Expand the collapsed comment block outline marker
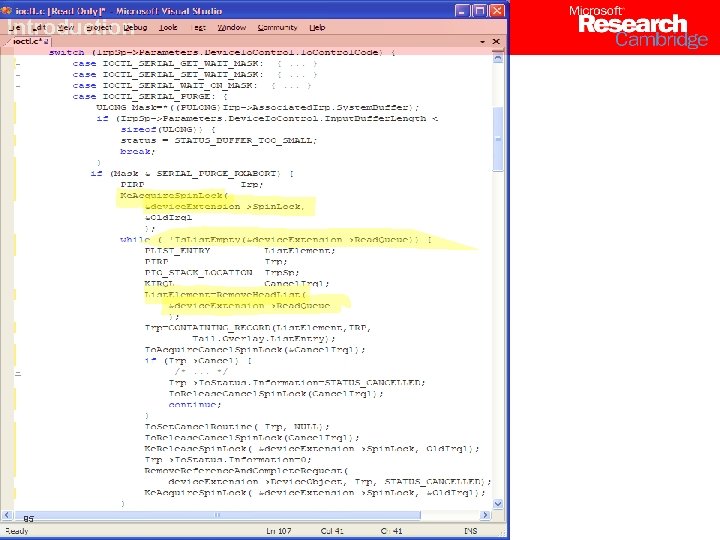Viewport: 720px width, 540px height. [x=18, y=373]
